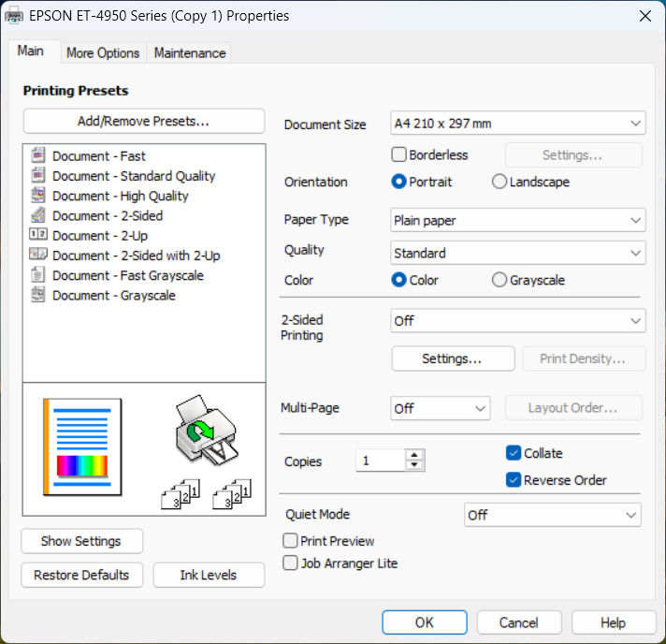666x644 pixels.
Task: Open the Document Size dropdown
Action: click(x=518, y=124)
